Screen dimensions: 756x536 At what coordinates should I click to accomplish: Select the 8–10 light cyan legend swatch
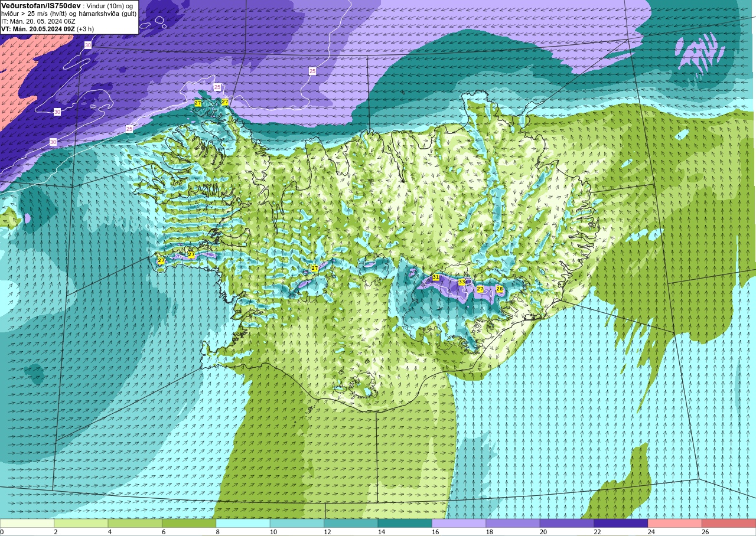click(243, 523)
